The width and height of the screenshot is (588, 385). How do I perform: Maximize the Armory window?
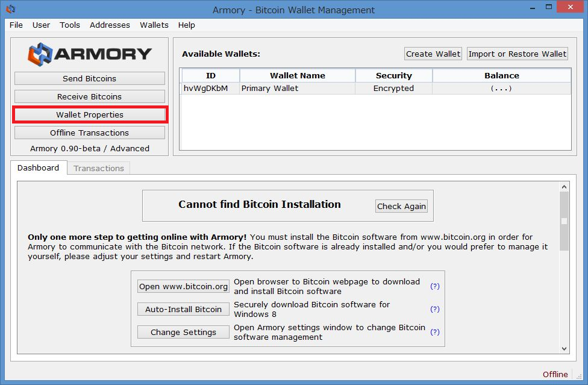[549, 7]
